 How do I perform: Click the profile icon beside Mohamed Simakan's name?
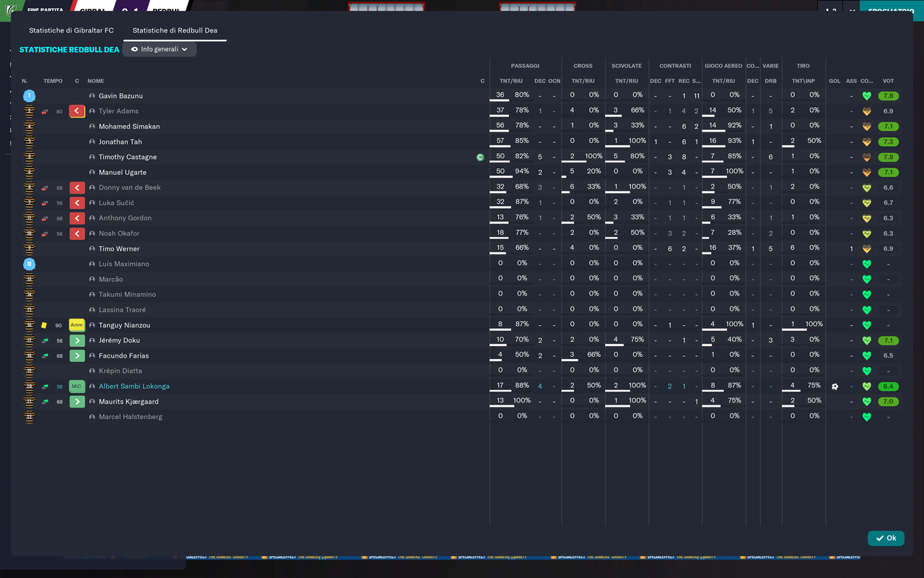pyautogui.click(x=92, y=126)
